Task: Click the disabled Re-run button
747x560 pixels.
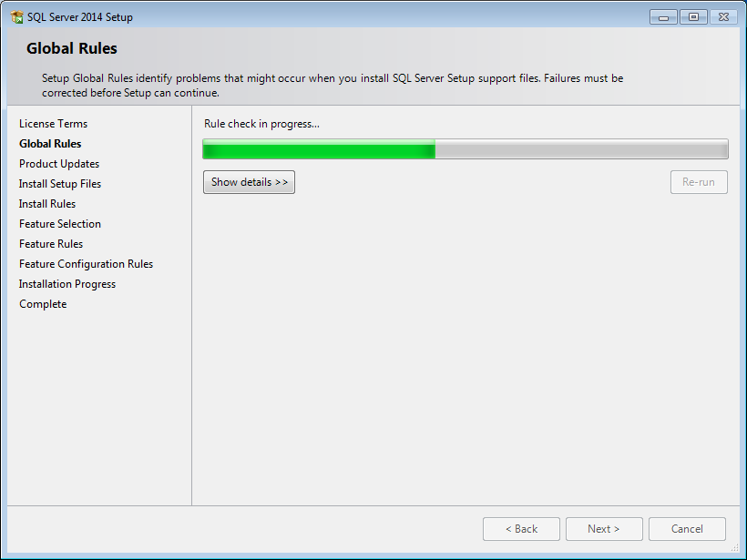Action: 699,182
